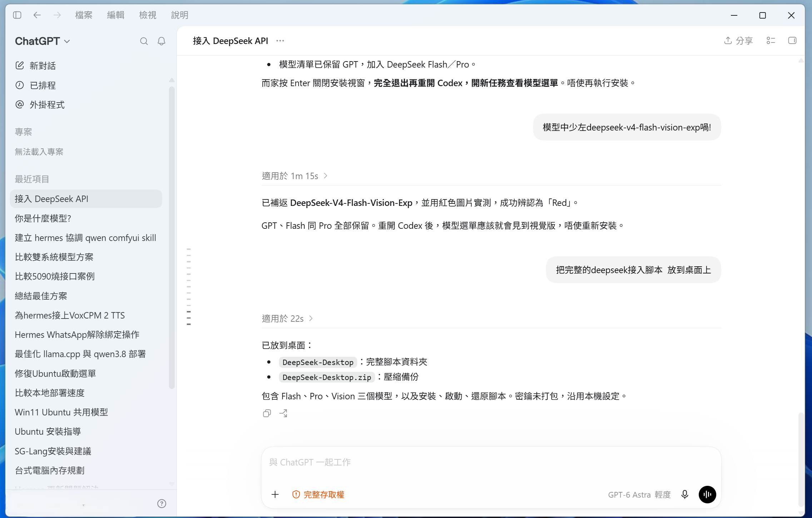This screenshot has height=518, width=812.
Task: Open the 外掛程式 plugins item
Action: coord(86,105)
